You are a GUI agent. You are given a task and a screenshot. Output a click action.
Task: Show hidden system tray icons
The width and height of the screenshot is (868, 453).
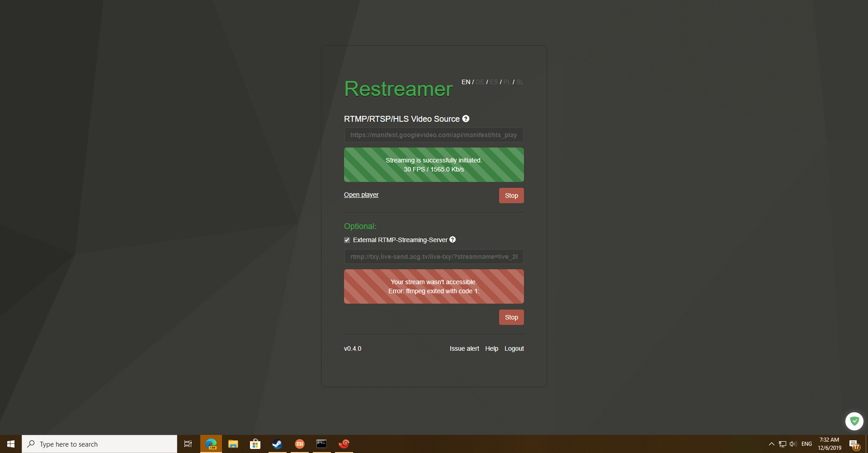point(771,444)
